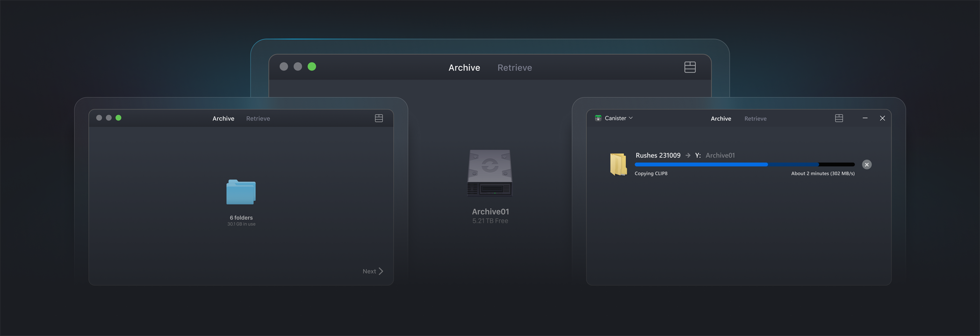980x336 pixels.
Task: Click green zoom button in large center window
Action: 312,67
